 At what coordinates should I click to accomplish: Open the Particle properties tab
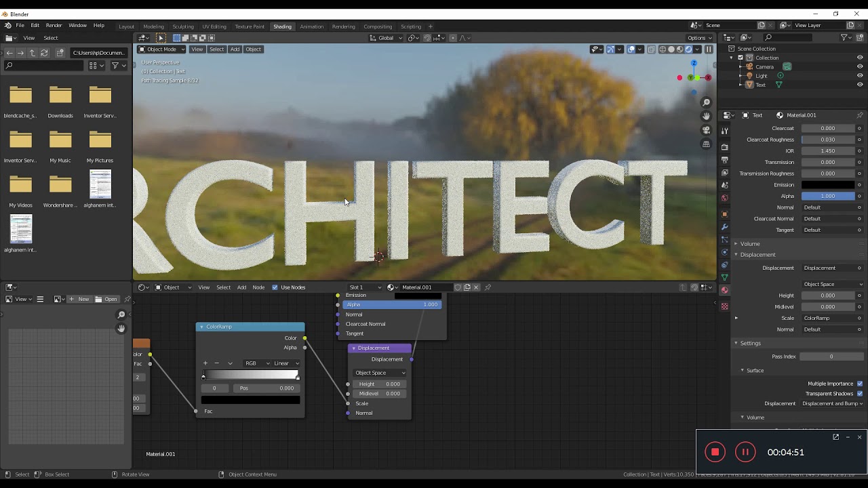(724, 240)
